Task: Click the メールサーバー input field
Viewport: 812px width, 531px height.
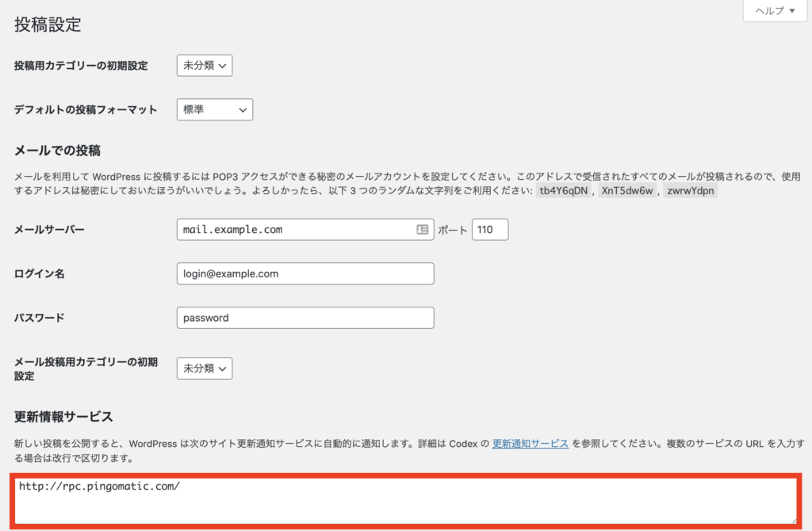Action: click(x=305, y=229)
